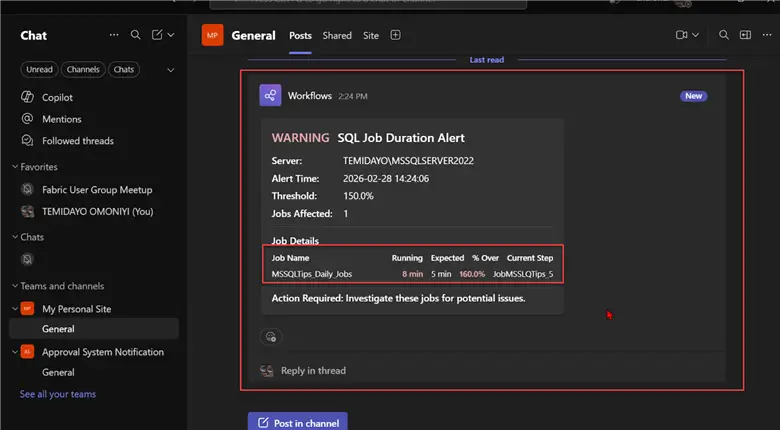Click alert time 2026-02-28 14:24:06
The height and width of the screenshot is (430, 780).
point(386,178)
